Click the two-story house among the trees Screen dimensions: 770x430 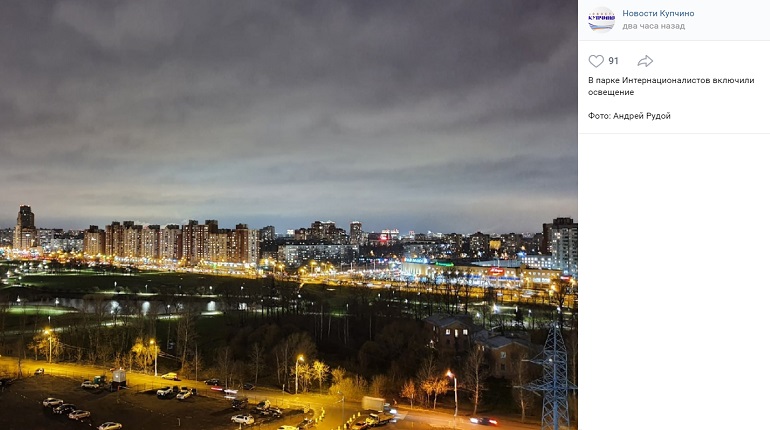[x=451, y=332]
